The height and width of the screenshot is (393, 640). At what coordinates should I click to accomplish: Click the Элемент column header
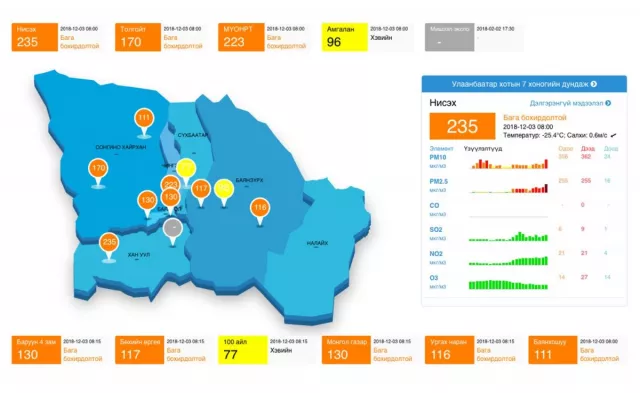(441, 149)
